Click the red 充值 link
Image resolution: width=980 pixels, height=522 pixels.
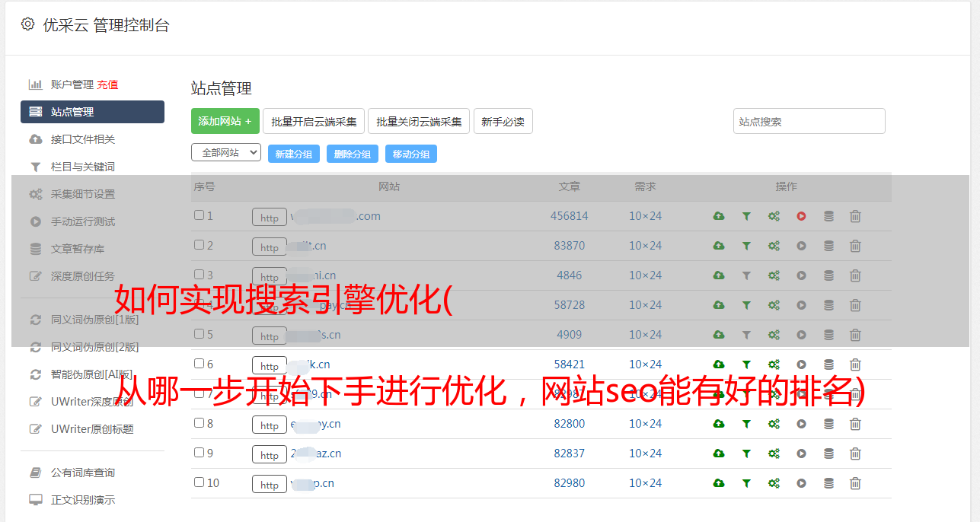pos(107,84)
